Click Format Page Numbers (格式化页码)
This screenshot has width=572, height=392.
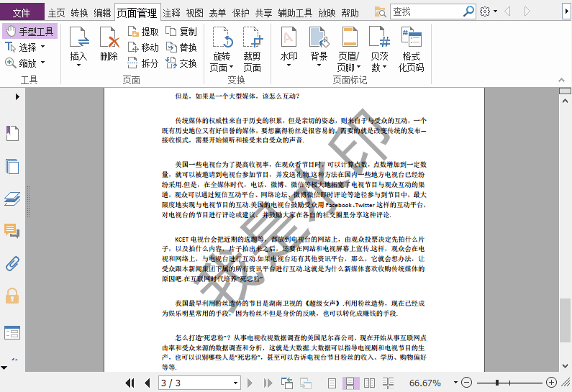[x=411, y=49]
